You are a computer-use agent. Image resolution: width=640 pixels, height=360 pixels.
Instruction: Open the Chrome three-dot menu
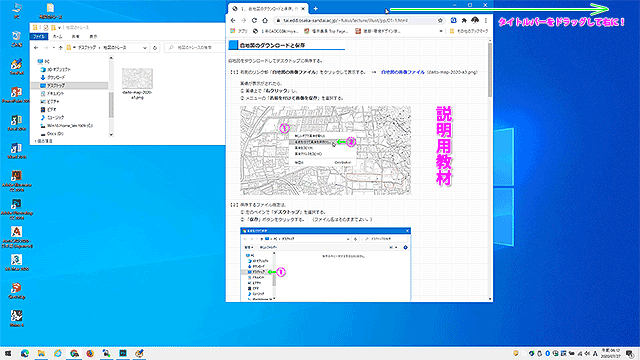(x=486, y=20)
